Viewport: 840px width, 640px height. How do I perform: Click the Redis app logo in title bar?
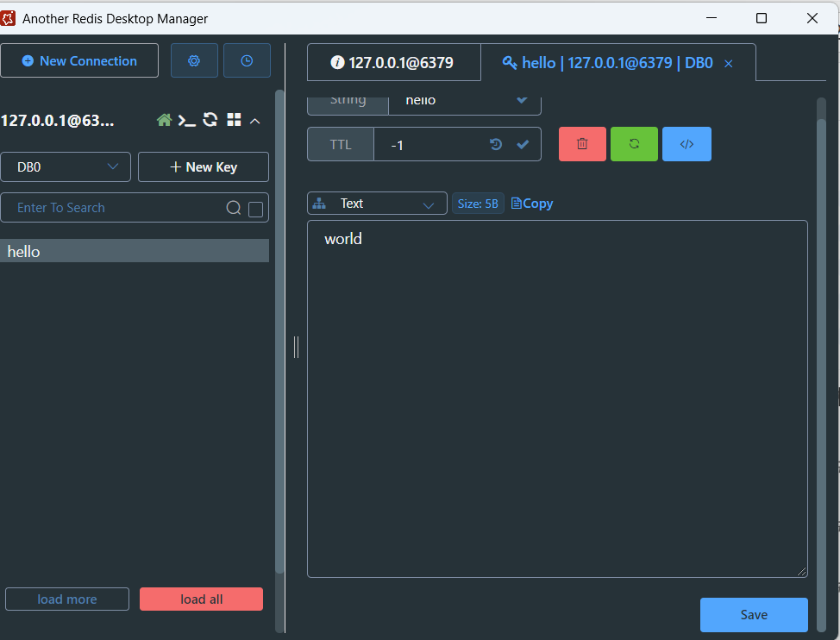tap(8, 18)
